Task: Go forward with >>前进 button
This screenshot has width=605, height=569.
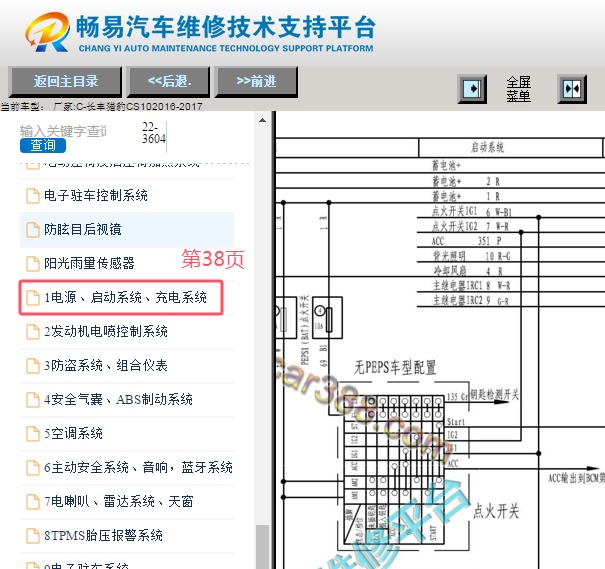Action: pyautogui.click(x=256, y=81)
